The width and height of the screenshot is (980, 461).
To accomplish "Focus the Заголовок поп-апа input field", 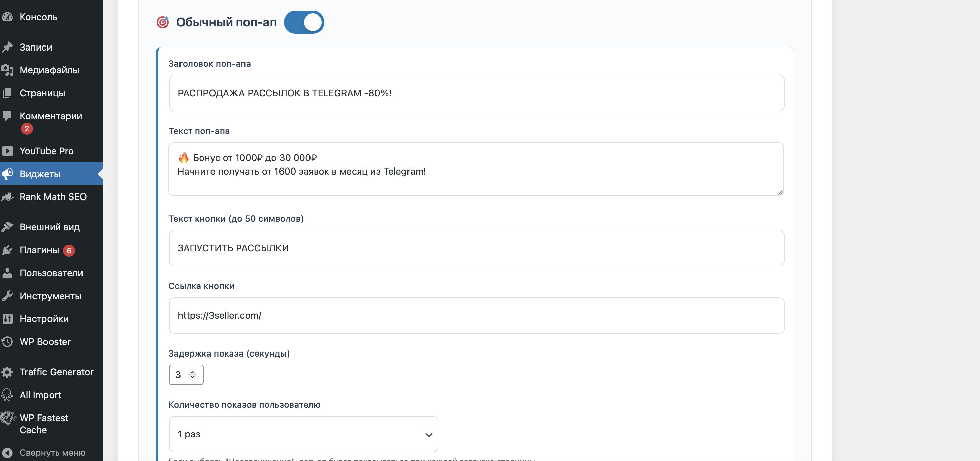I will click(x=476, y=93).
